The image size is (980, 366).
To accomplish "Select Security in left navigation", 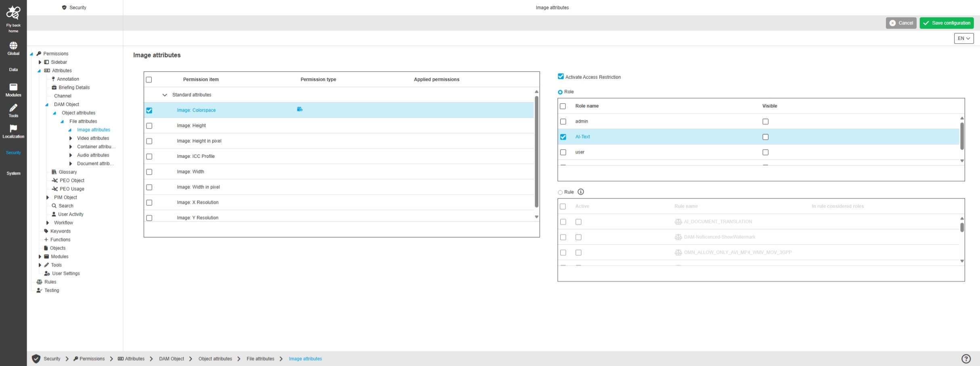I will point(13,153).
